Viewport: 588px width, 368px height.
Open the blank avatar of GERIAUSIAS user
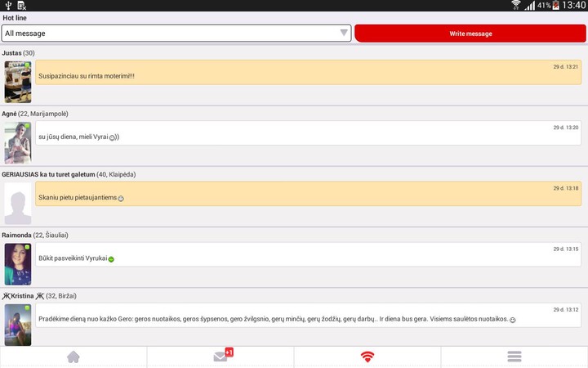[18, 204]
